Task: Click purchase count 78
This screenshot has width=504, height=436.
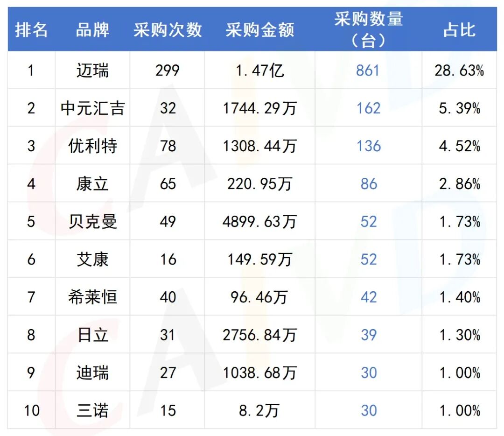Action: [x=168, y=146]
